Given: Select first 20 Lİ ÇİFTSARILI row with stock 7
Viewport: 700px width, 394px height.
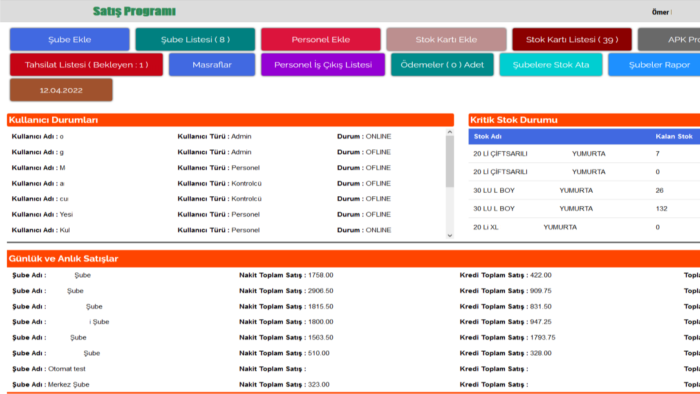Looking at the screenshot, I should (584, 153).
